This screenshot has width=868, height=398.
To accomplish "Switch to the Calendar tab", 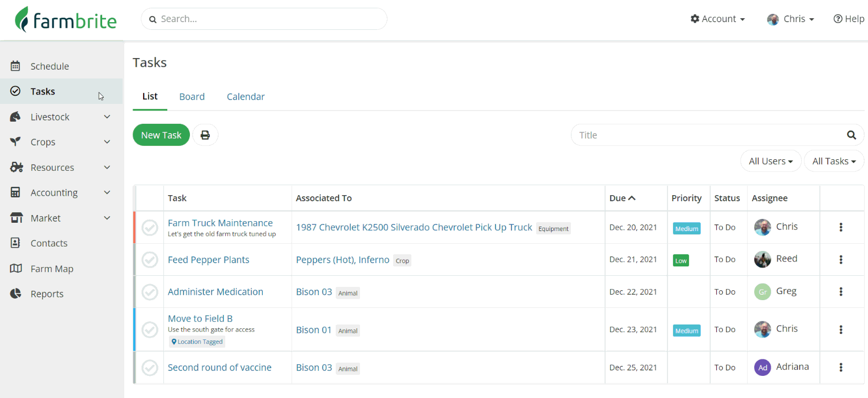I will click(246, 97).
